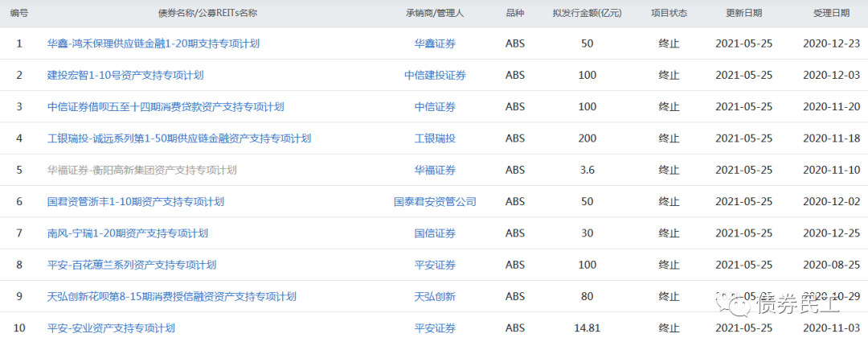
Task: Open underwriter 华鑫证券 in row 1
Action: coord(435,43)
